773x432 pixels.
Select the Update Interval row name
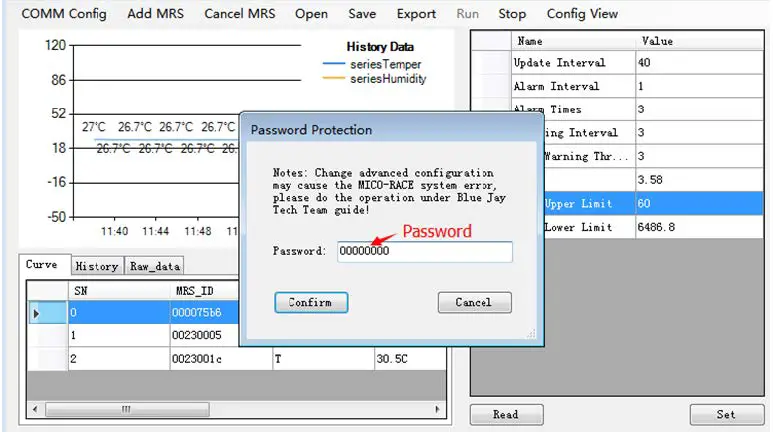573,63
